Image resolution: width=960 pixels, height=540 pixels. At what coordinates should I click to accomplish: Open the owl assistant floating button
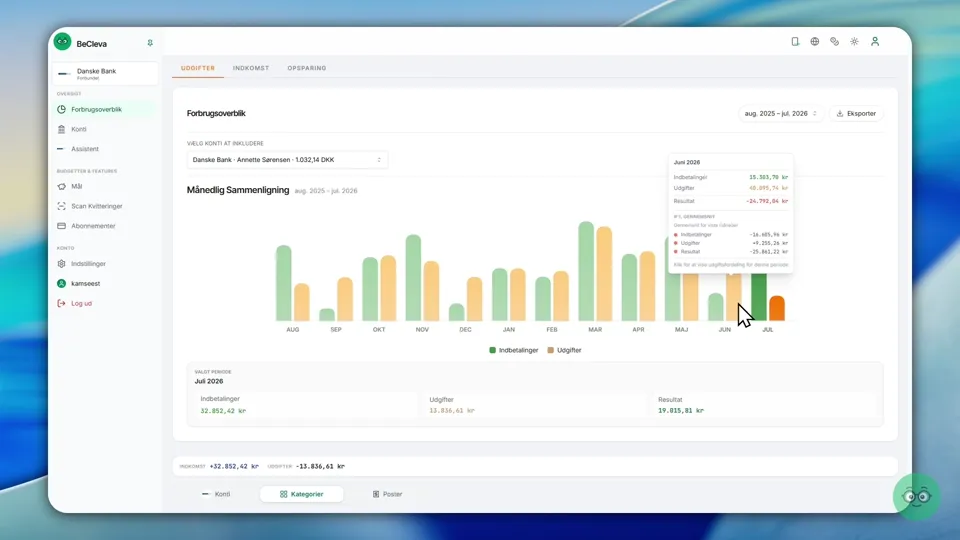pyautogui.click(x=916, y=497)
